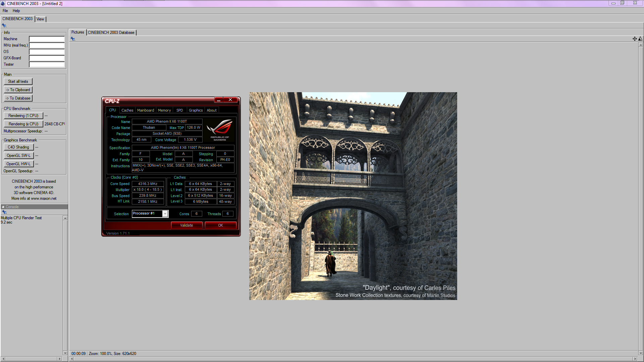Click the MHz (real freq.) input field
The height and width of the screenshot is (362, 644).
[x=47, y=45]
